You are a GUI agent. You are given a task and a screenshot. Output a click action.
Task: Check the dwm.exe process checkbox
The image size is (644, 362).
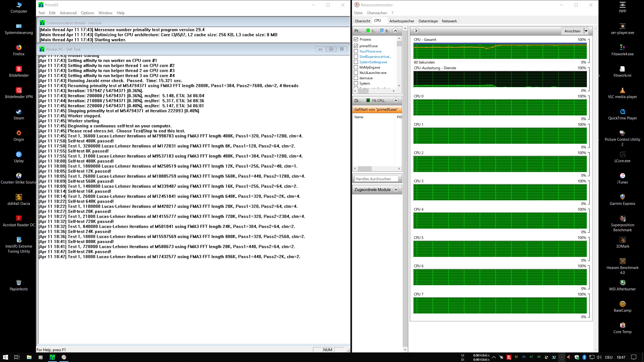pyautogui.click(x=356, y=78)
